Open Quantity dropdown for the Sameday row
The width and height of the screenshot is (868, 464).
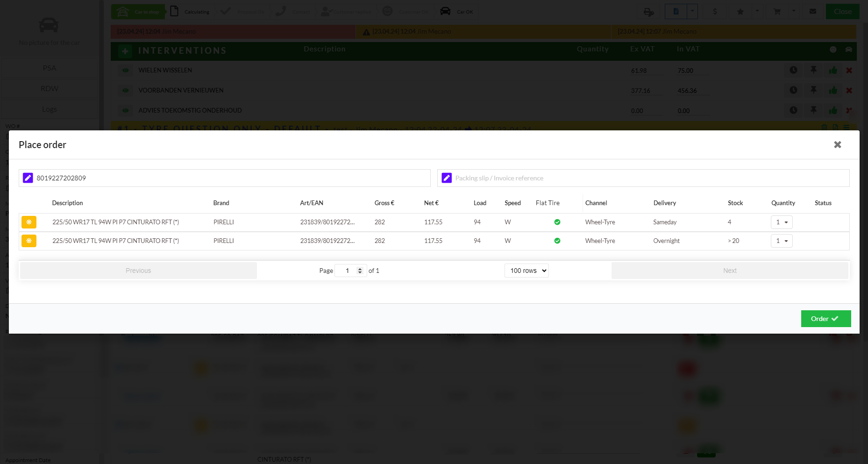pos(782,222)
